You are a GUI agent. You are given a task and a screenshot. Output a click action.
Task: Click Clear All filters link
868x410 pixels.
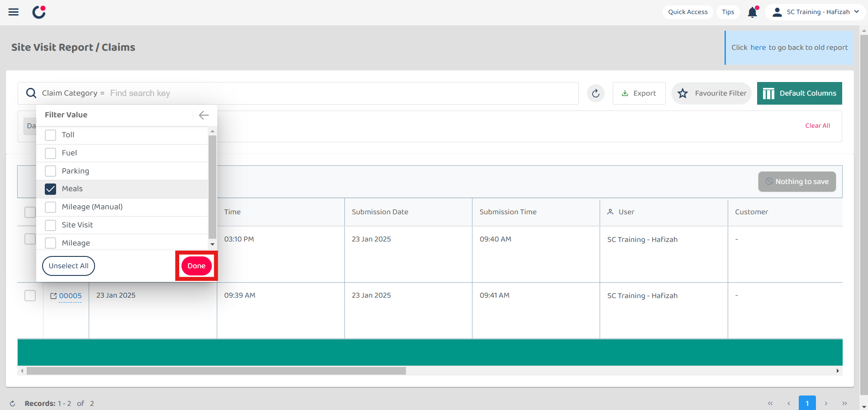[x=817, y=125]
